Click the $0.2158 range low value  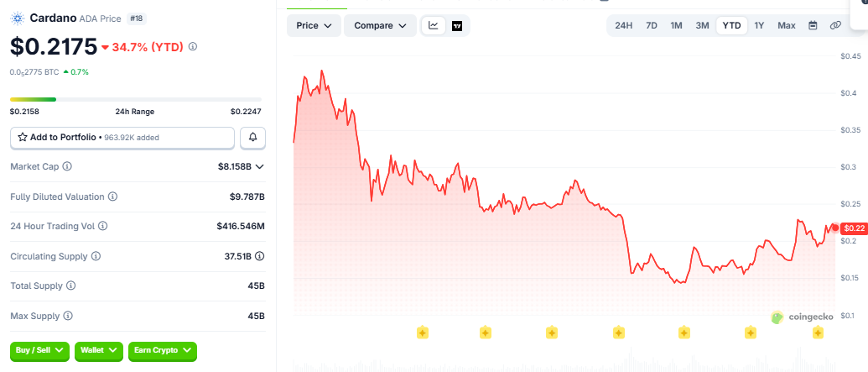[24, 112]
